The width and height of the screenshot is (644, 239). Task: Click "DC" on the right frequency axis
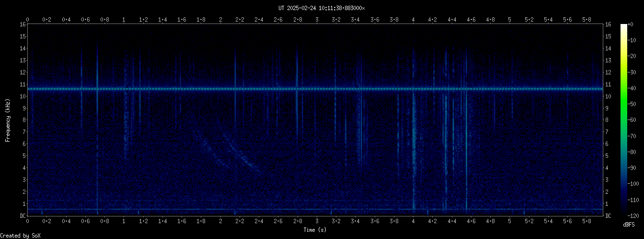609,216
